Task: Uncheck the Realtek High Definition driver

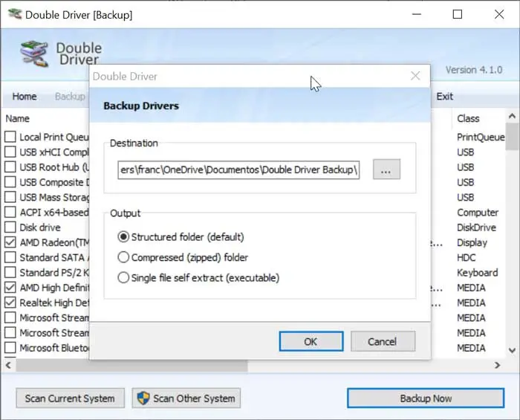Action: 10,303
